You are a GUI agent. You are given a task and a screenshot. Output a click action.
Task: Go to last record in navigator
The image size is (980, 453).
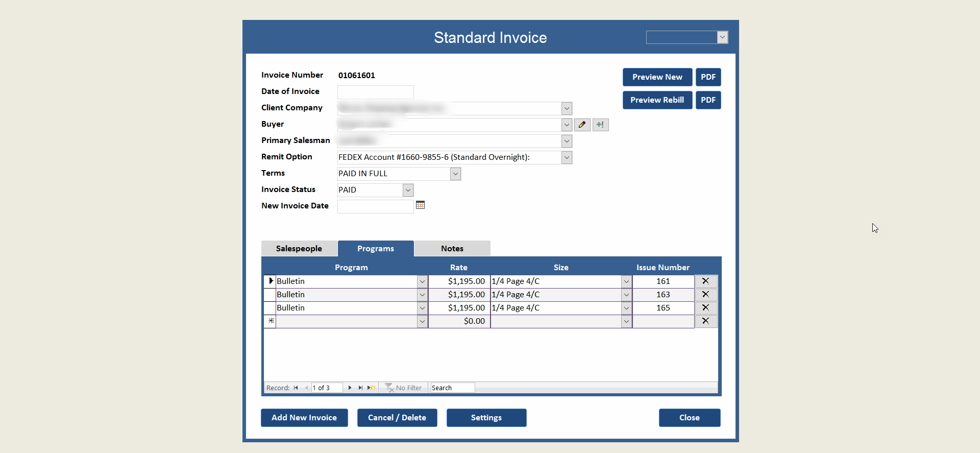(360, 388)
